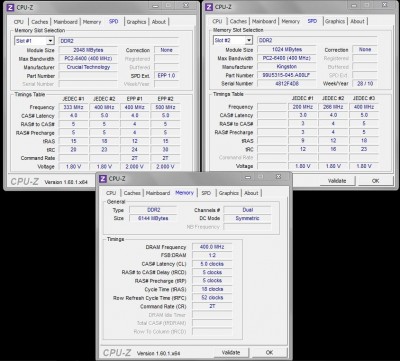The width and height of the screenshot is (400, 361).
Task: Switch to the CPU tab in the bottom Memory window
Action: coord(111,193)
